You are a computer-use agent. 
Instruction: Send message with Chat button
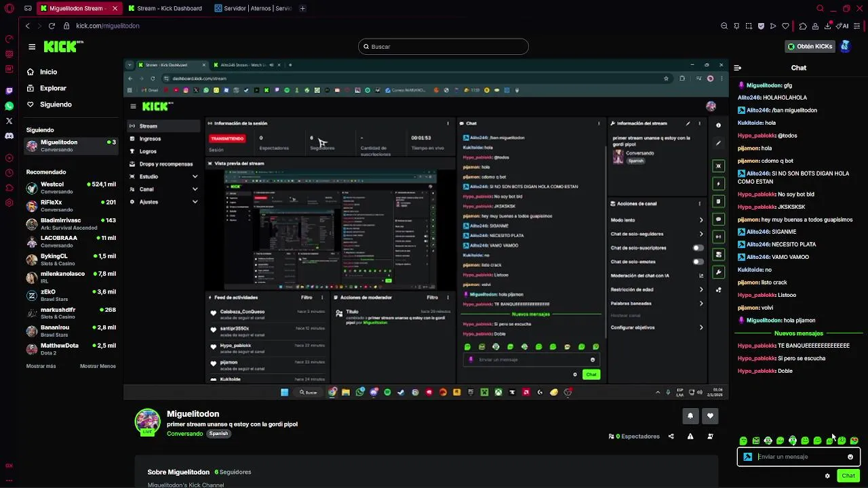tap(848, 476)
